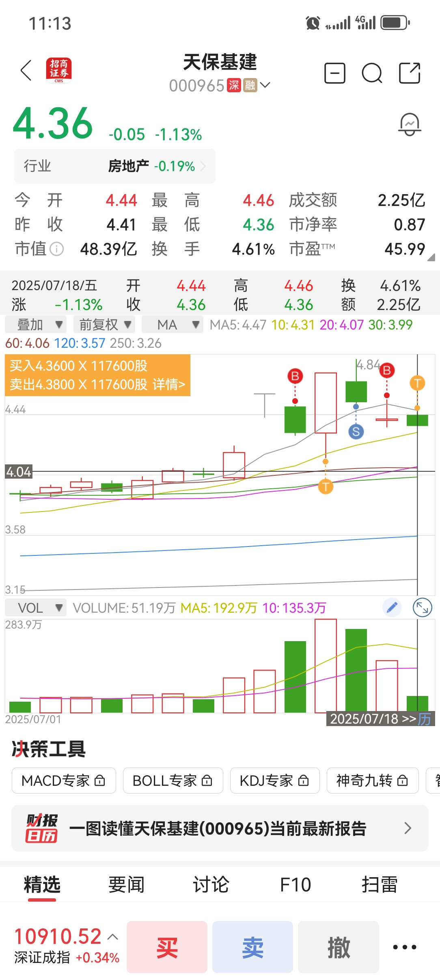Open the VOL indicator dropdown
The image size is (440, 980).
[x=36, y=608]
